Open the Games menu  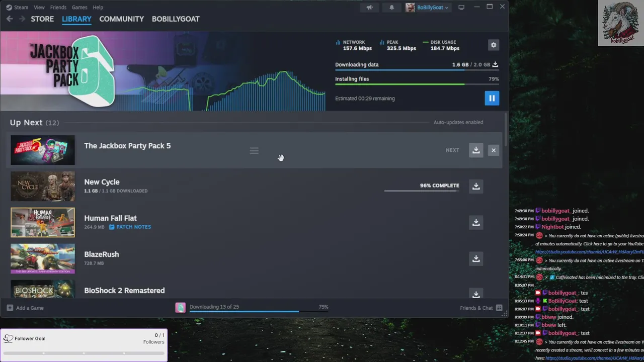pos(79,8)
